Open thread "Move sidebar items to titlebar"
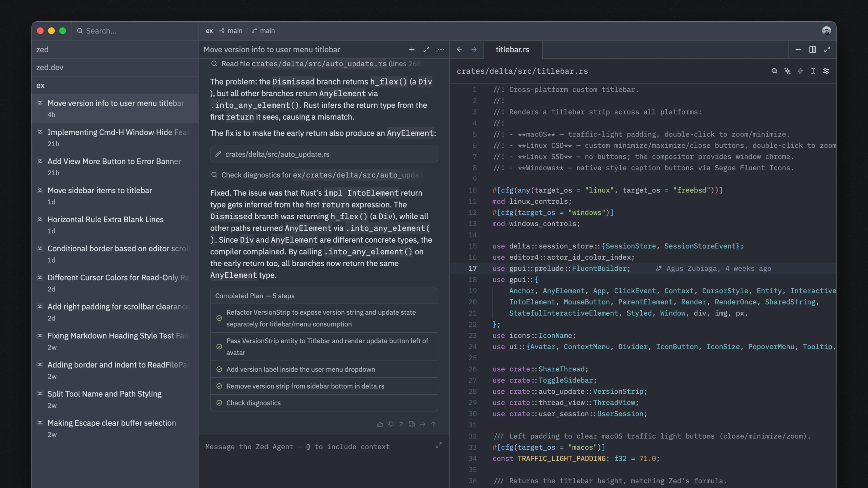 pyautogui.click(x=100, y=191)
